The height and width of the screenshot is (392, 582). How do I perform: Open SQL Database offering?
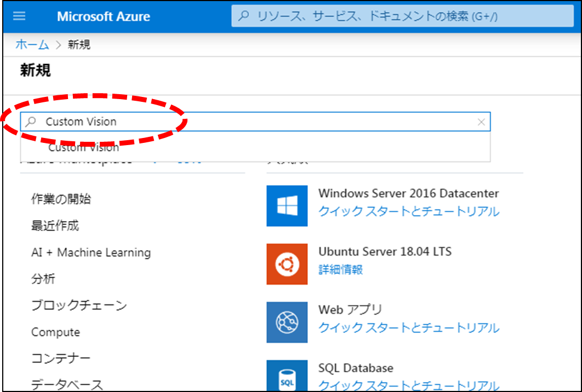point(356,368)
